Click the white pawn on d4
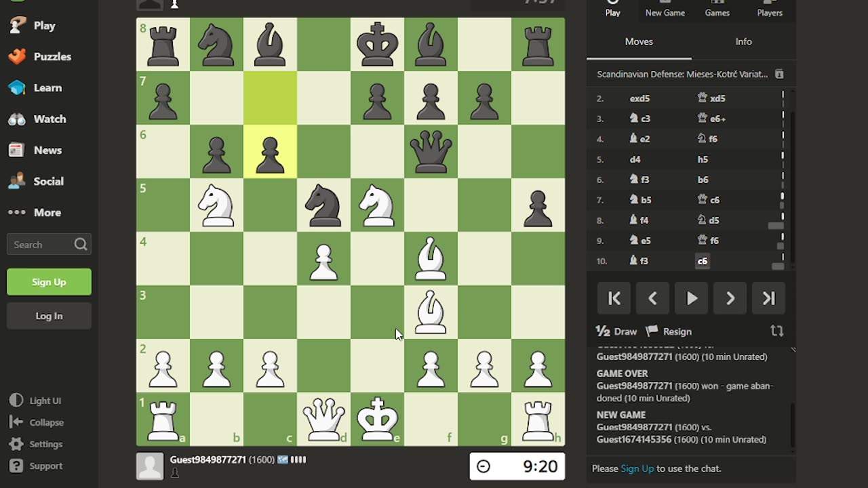868x488 pixels. click(x=323, y=259)
